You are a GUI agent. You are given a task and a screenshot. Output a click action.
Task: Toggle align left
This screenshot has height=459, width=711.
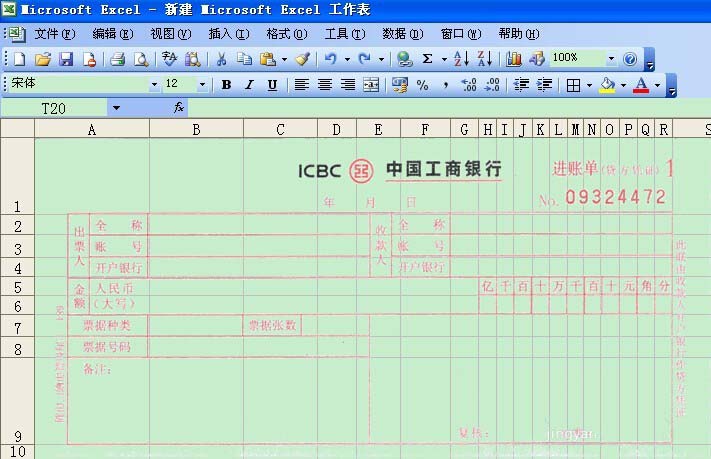click(302, 85)
